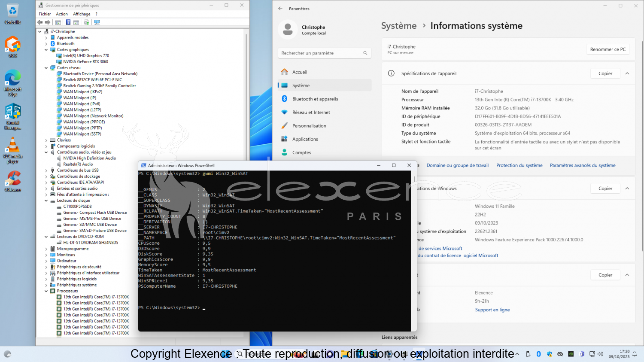Image resolution: width=644 pixels, height=362 pixels.
Task: Click Bluetooth icon in system tray
Action: (538, 354)
